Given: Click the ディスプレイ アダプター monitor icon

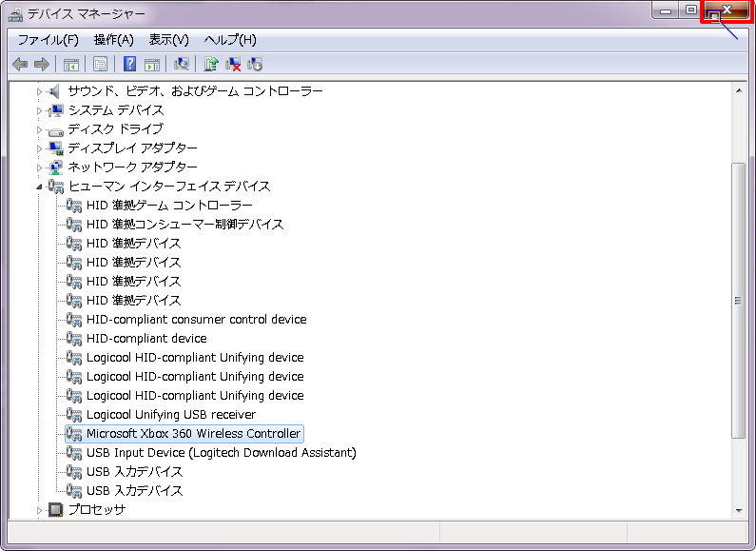Looking at the screenshot, I should click(x=55, y=148).
